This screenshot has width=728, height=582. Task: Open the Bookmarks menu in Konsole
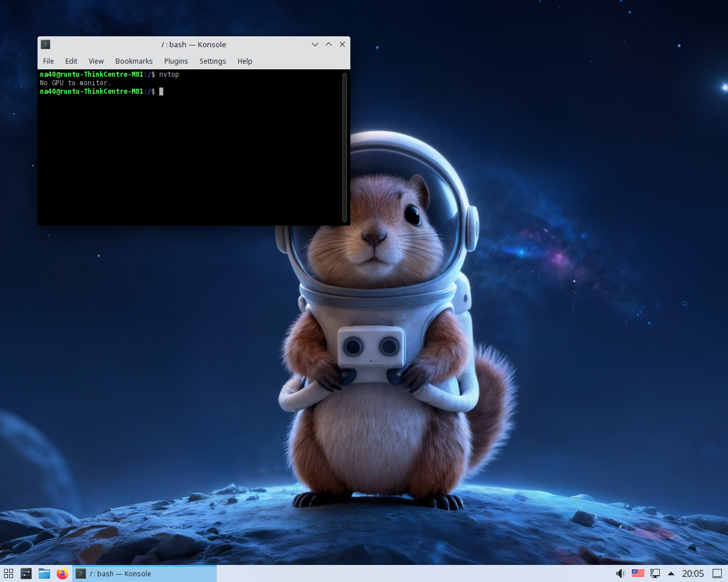134,61
